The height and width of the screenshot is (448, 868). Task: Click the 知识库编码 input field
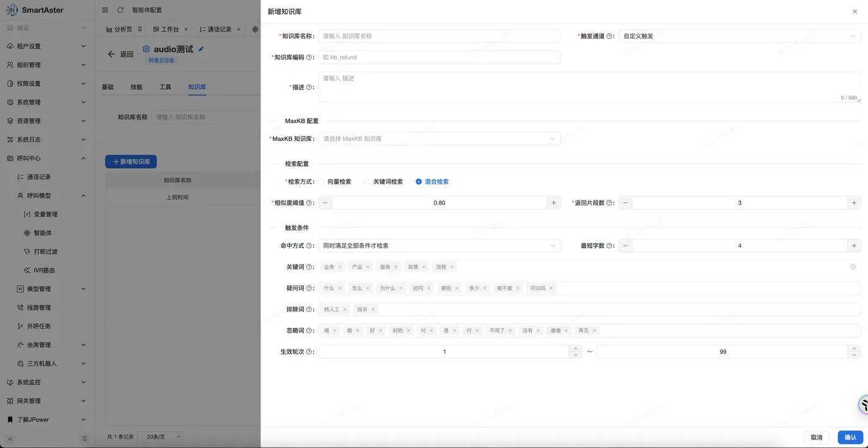439,57
